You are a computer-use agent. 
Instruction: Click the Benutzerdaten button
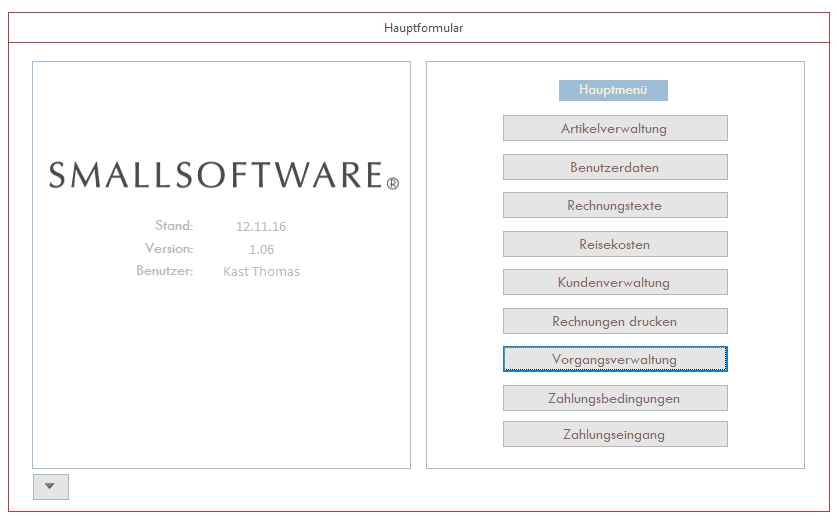tap(614, 167)
